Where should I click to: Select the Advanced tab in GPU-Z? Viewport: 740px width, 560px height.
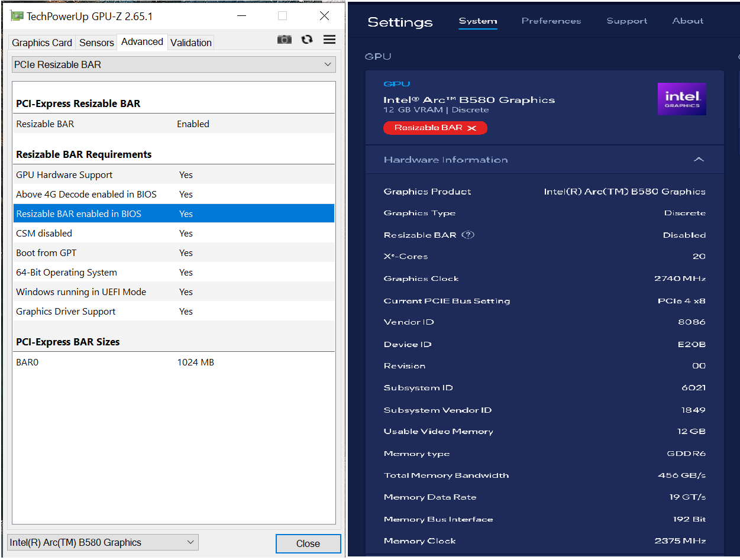142,41
